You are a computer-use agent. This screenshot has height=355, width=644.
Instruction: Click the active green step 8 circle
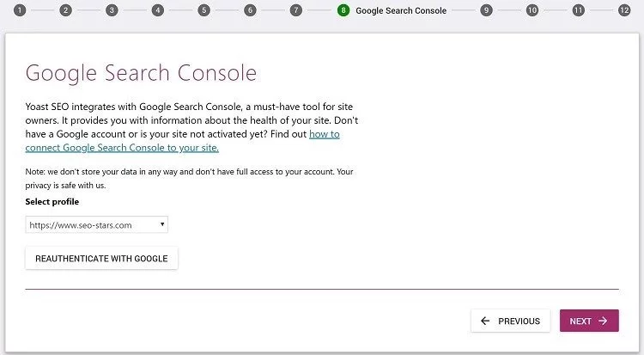[x=343, y=10]
